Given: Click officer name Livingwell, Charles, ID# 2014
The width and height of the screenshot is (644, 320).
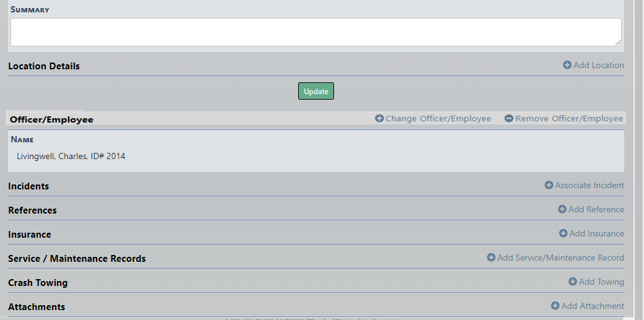Looking at the screenshot, I should [71, 156].
